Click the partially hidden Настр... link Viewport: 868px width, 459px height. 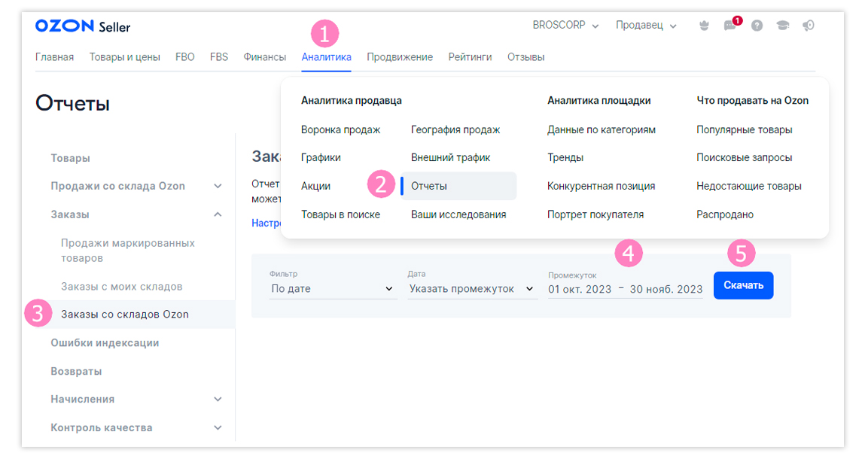(266, 223)
